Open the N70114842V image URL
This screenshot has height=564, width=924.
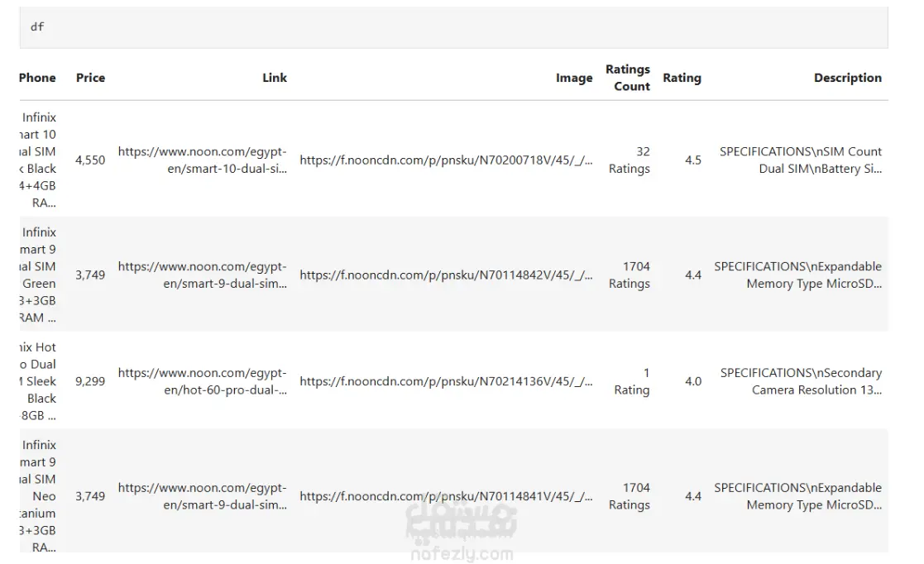446,275
